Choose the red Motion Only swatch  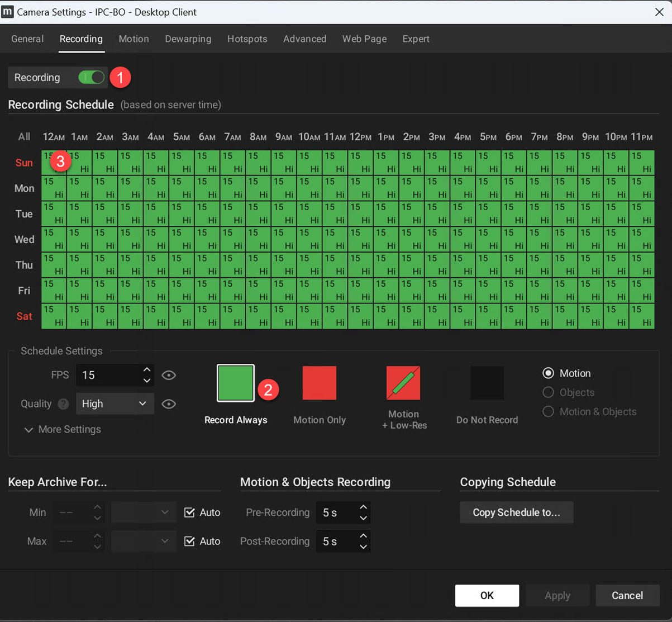[x=320, y=383]
